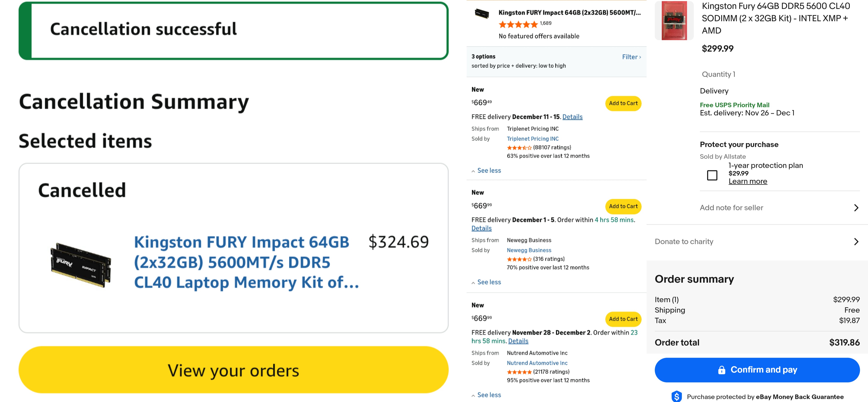This screenshot has width=868, height=402.
Task: Add the Newegg Business offer to cart
Action: pyautogui.click(x=623, y=206)
